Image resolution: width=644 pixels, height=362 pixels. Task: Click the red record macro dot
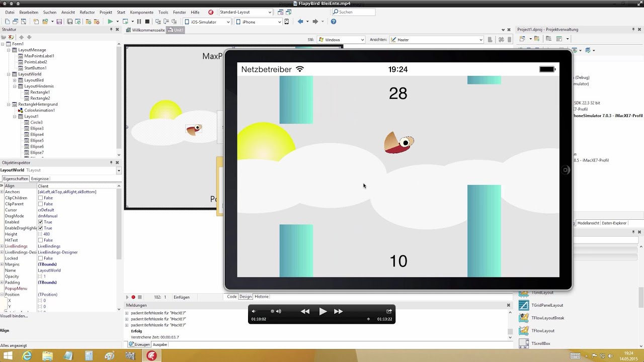tap(133, 297)
